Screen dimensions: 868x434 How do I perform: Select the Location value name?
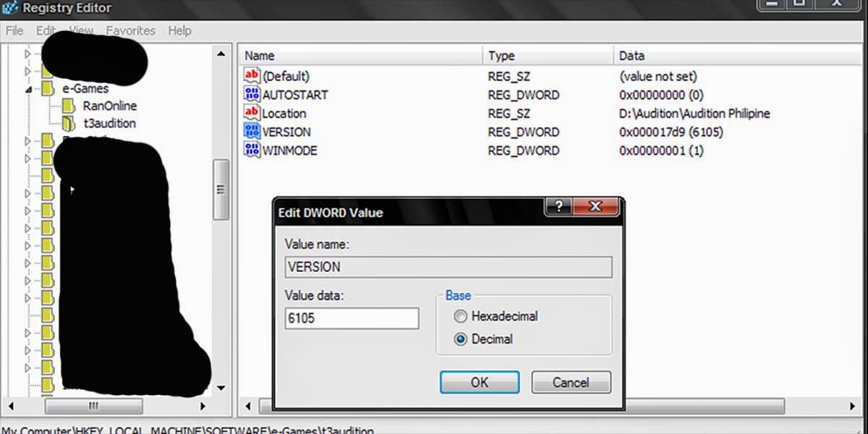click(x=284, y=114)
